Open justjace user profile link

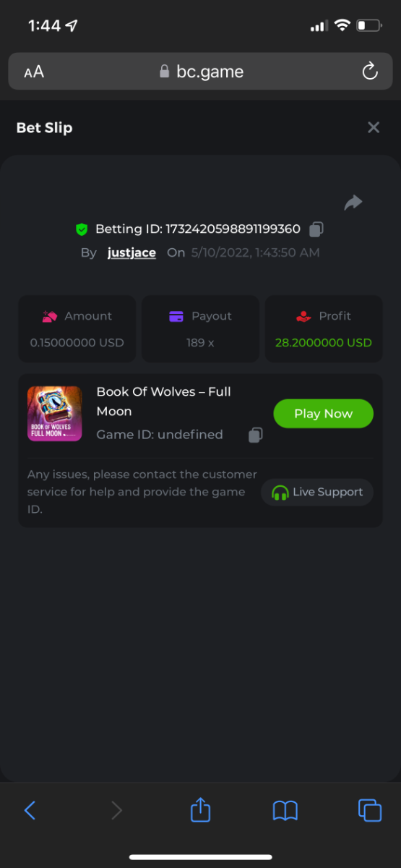pyautogui.click(x=131, y=252)
